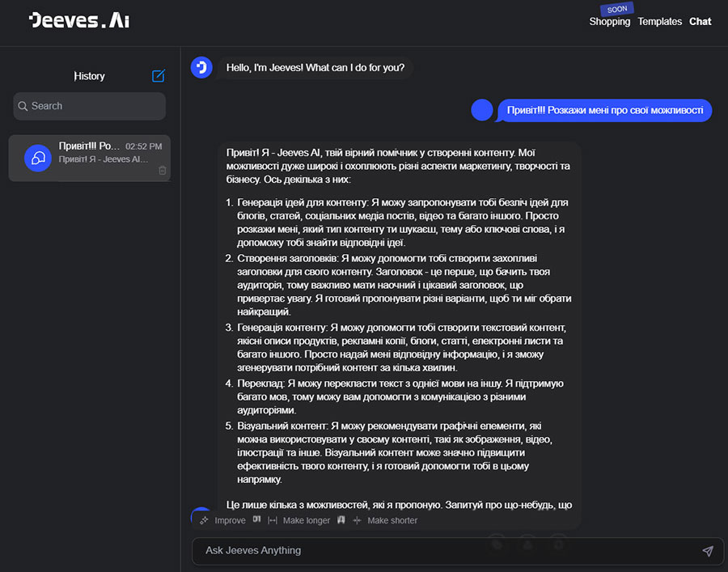Image resolution: width=728 pixels, height=572 pixels.
Task: Open the Shopping section
Action: (x=610, y=21)
